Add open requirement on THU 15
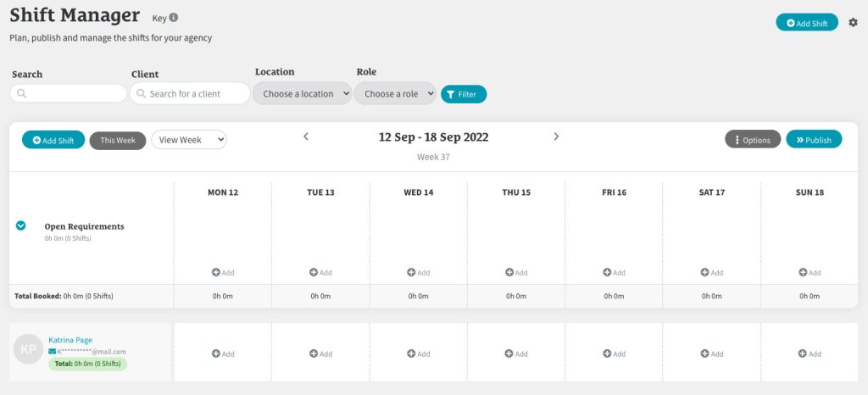This screenshot has width=868, height=395. 516,272
